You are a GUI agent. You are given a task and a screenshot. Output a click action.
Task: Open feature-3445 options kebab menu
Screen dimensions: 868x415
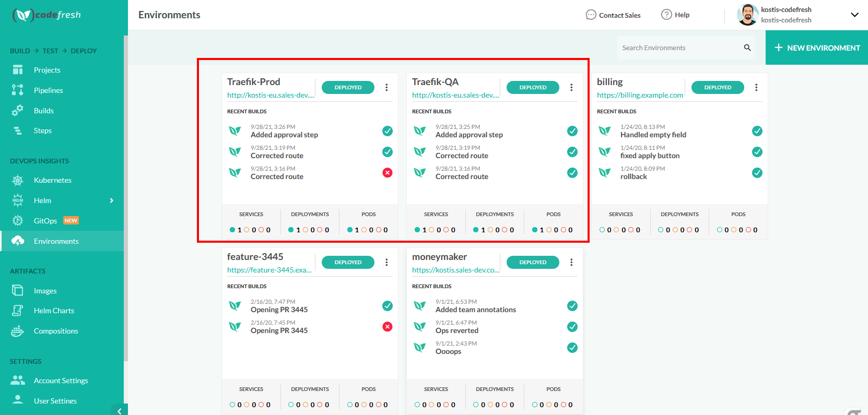386,262
